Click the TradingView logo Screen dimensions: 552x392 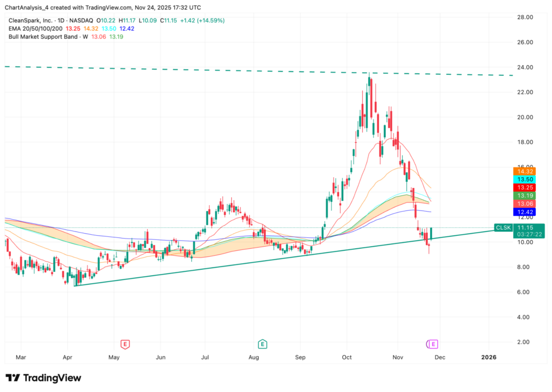click(43, 378)
